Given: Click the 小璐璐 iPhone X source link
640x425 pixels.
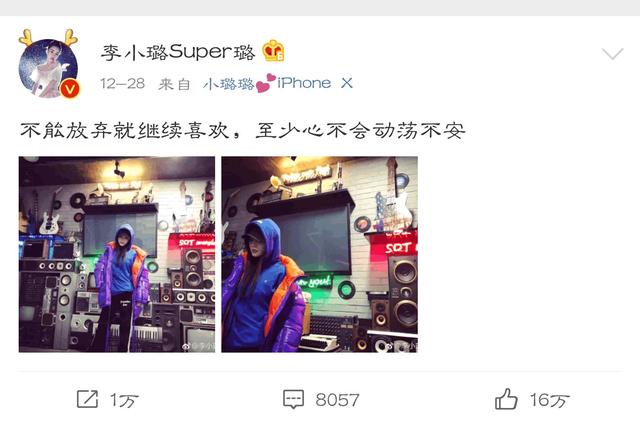Looking at the screenshot, I should point(278,83).
